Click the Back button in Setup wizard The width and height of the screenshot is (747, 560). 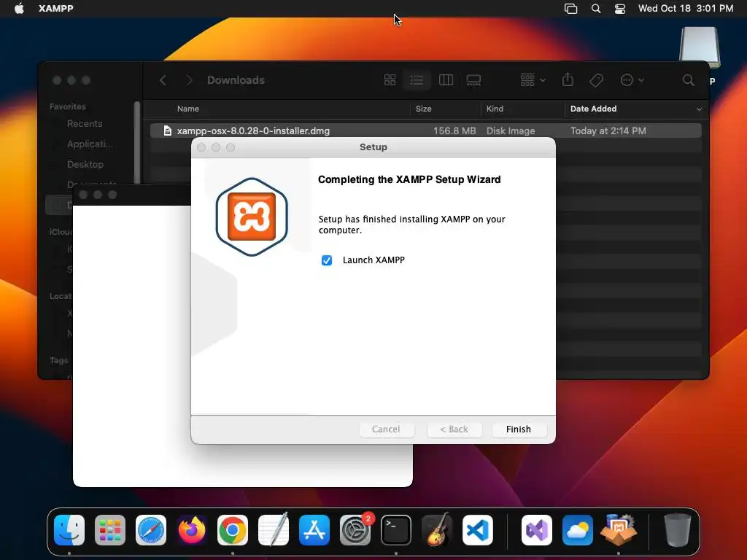[454, 429]
